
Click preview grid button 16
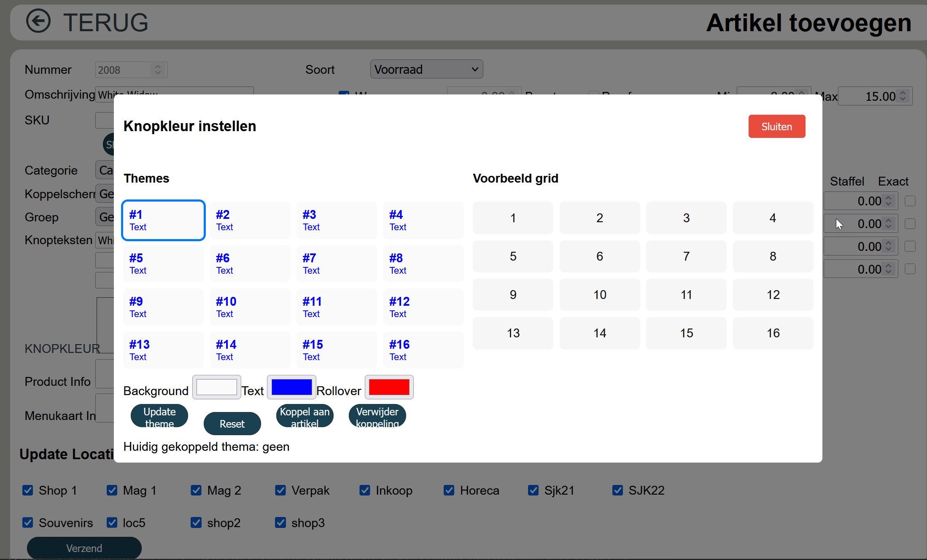click(x=773, y=333)
